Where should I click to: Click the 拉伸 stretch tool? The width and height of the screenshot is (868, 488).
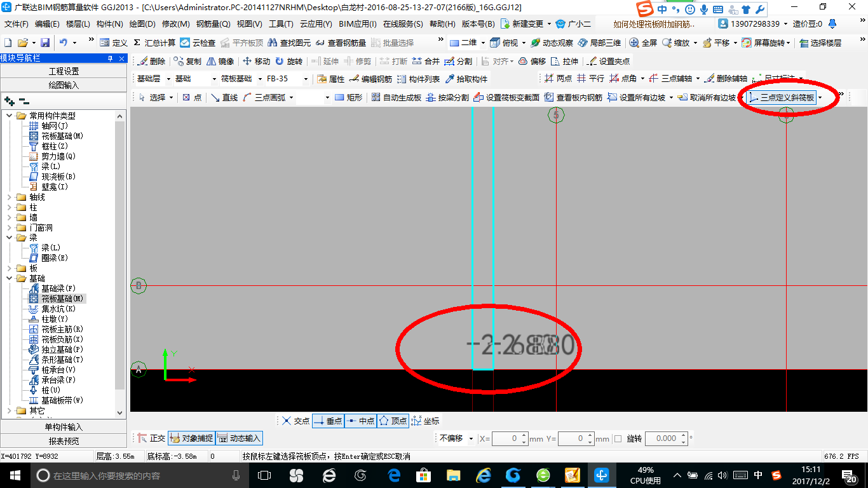point(564,61)
